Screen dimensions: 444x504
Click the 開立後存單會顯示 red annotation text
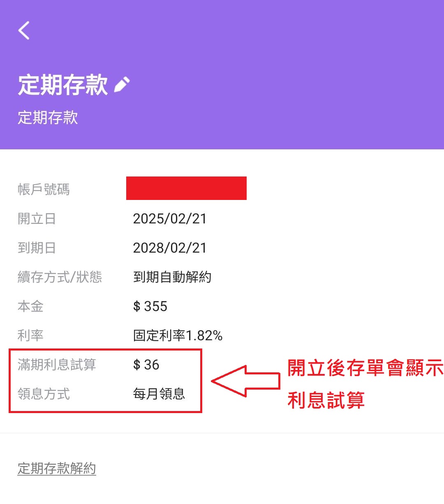pos(365,368)
